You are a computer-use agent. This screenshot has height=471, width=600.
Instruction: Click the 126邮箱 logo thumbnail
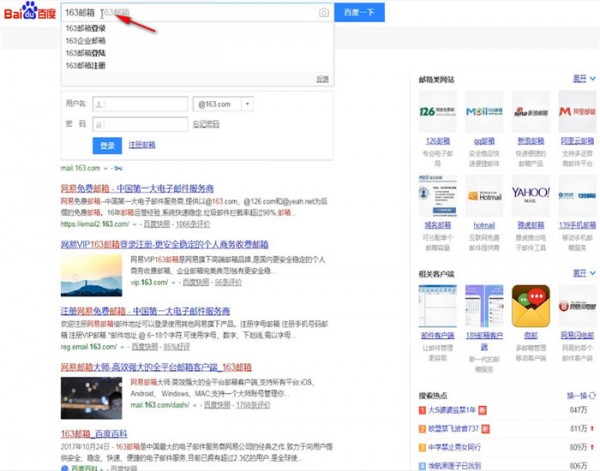click(x=437, y=112)
